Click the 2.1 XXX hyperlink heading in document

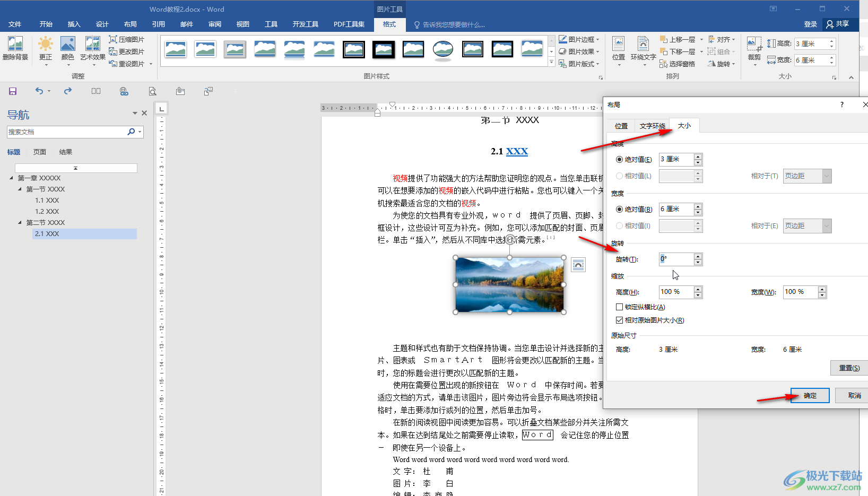(517, 151)
